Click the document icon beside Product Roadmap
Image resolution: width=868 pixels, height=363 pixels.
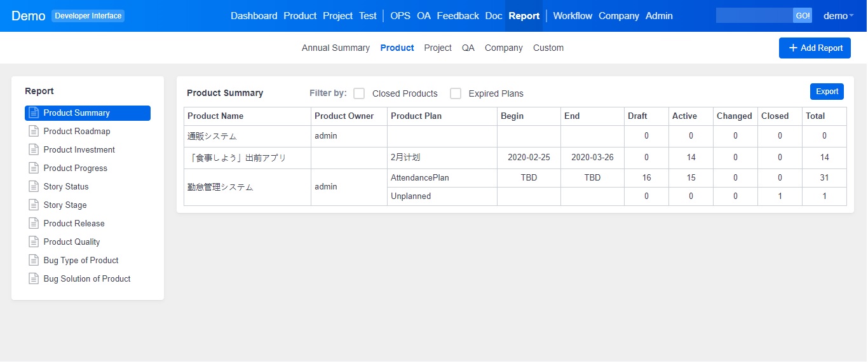coord(34,131)
